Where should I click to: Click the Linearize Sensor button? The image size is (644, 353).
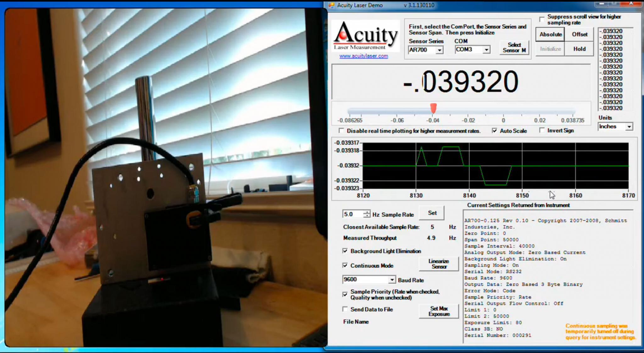tap(439, 264)
